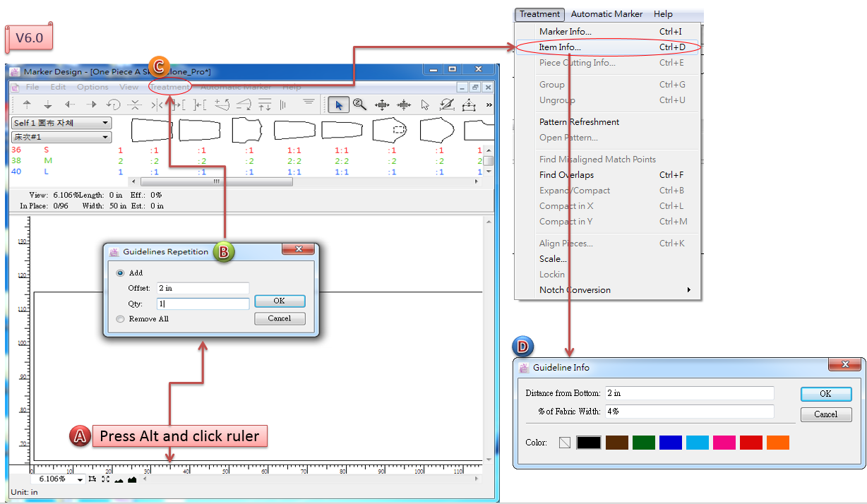The image size is (867, 504).
Task: Expand the 6.106% zoom dropdown
Action: click(x=79, y=479)
